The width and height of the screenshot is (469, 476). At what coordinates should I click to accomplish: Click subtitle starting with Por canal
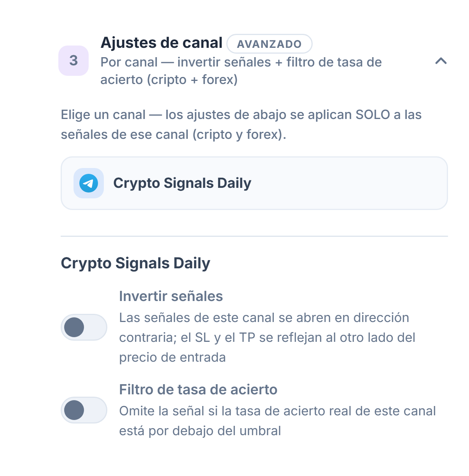point(241,71)
